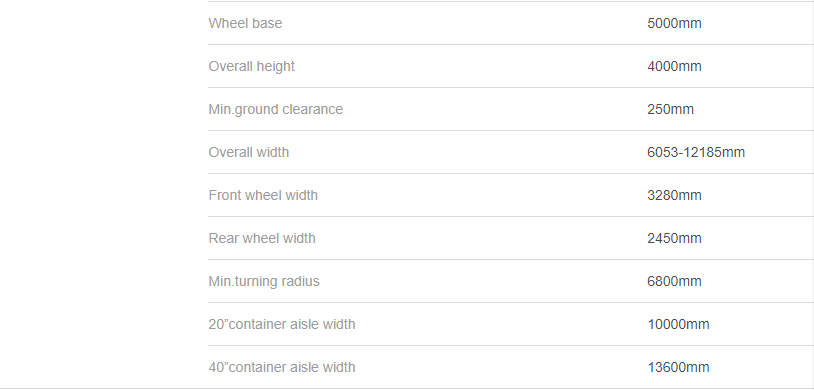Click the Min.turning radius label
The image size is (814, 390).
click(x=264, y=281)
